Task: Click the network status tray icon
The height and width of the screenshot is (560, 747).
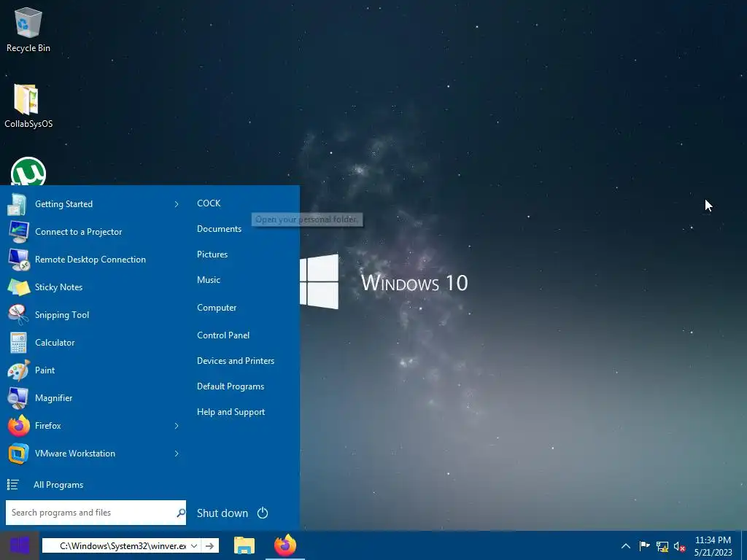Action: (x=662, y=547)
